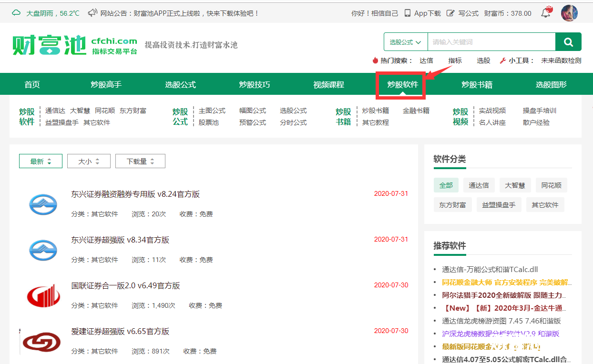Filter software category by 同花顺
Screen dimensions: 593x364
(552, 185)
